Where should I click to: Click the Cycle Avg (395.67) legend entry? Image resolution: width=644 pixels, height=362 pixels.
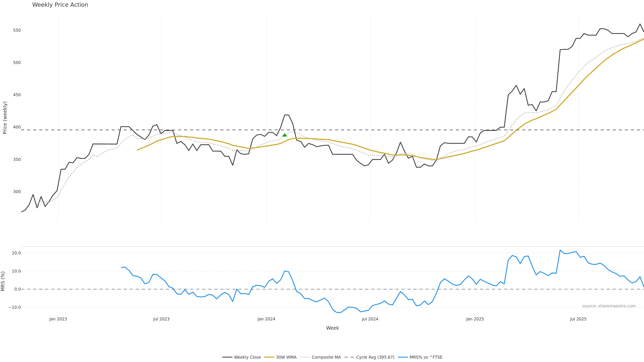coord(375,357)
